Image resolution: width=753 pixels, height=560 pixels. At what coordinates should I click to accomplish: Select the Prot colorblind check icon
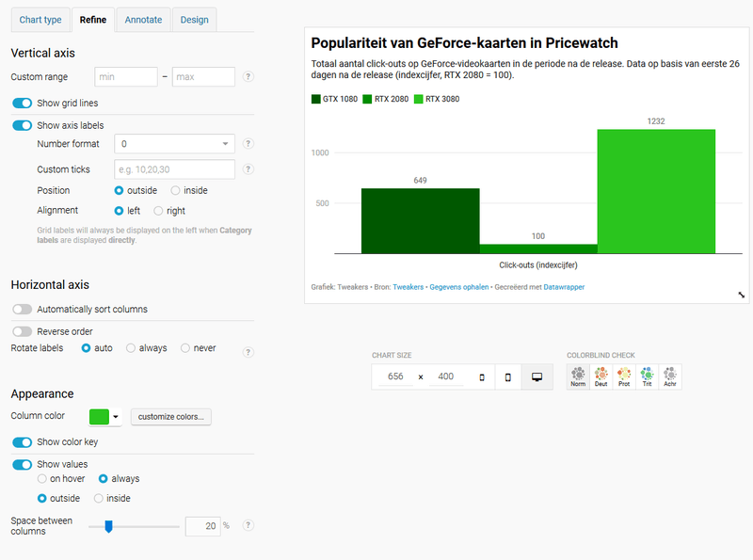tap(624, 376)
